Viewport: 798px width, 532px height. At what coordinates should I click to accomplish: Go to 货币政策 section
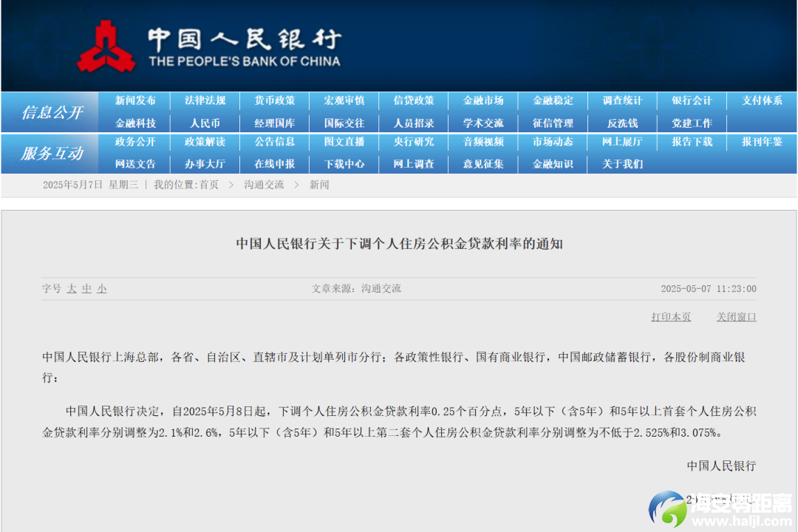pos(275,100)
